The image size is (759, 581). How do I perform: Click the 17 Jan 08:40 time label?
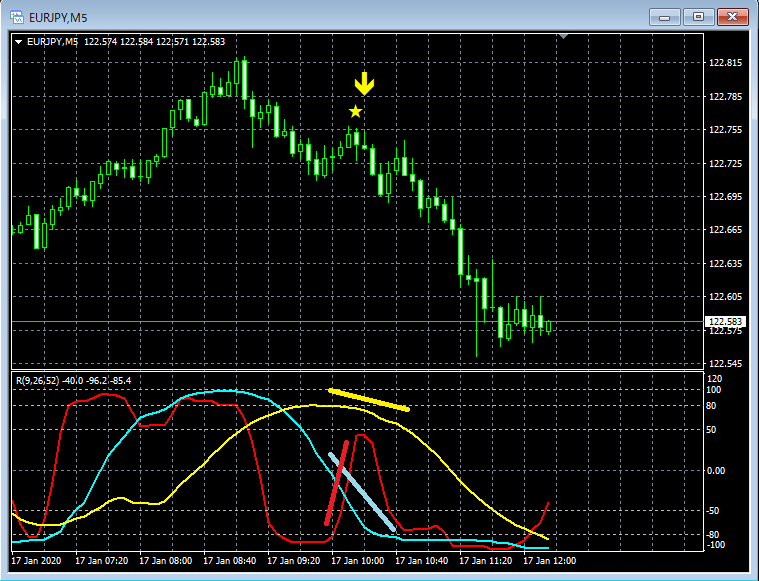[229, 561]
